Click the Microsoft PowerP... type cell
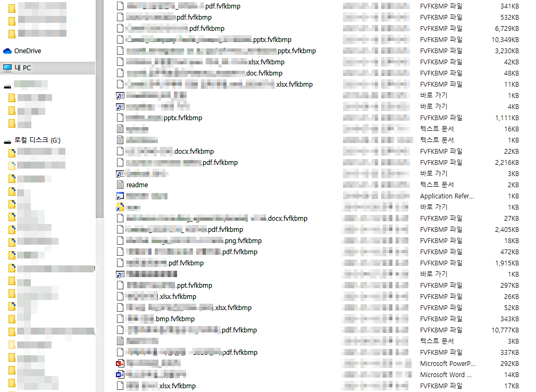 click(x=448, y=364)
